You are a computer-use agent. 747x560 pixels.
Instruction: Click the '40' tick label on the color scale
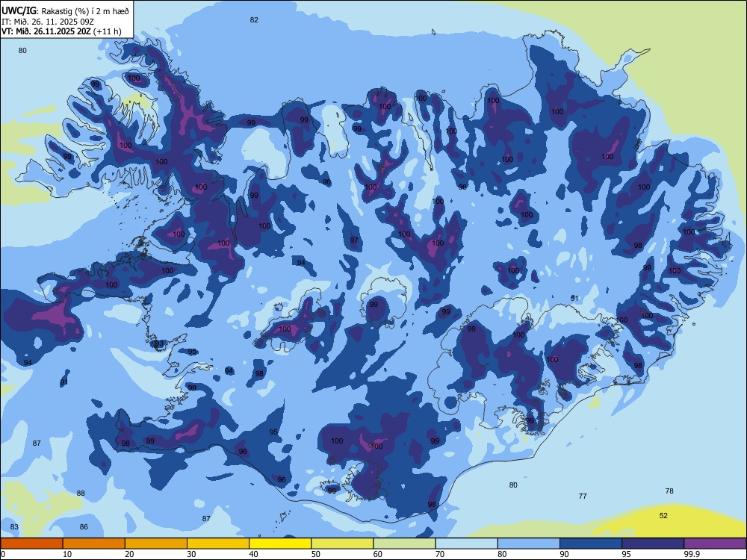pos(253,554)
